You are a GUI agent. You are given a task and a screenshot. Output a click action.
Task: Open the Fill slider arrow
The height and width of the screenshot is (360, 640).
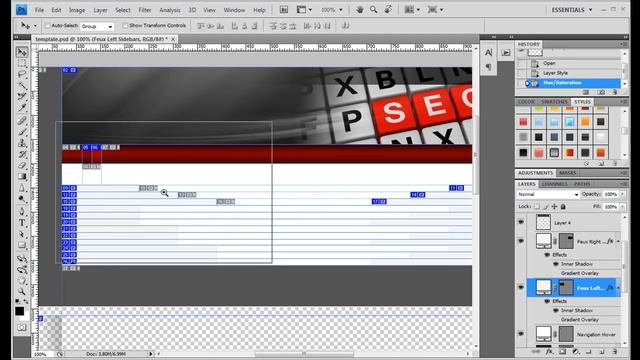[x=622, y=207]
